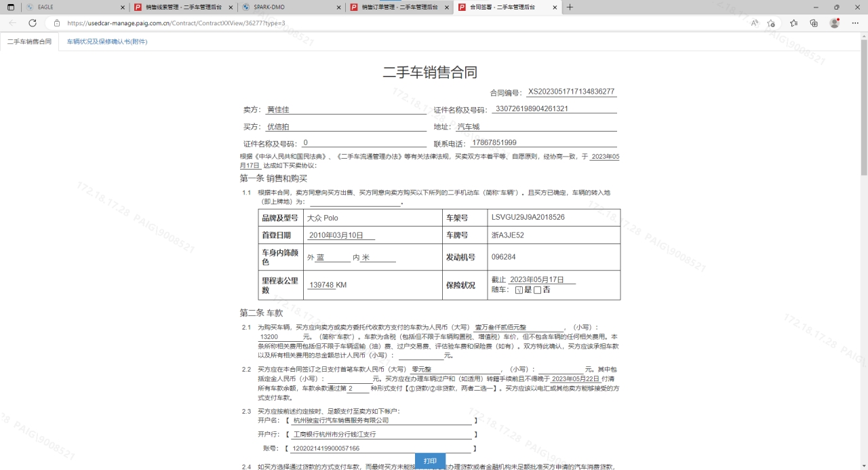
Task: Click the first registration date 2010年03月10日
Action: tap(341, 235)
